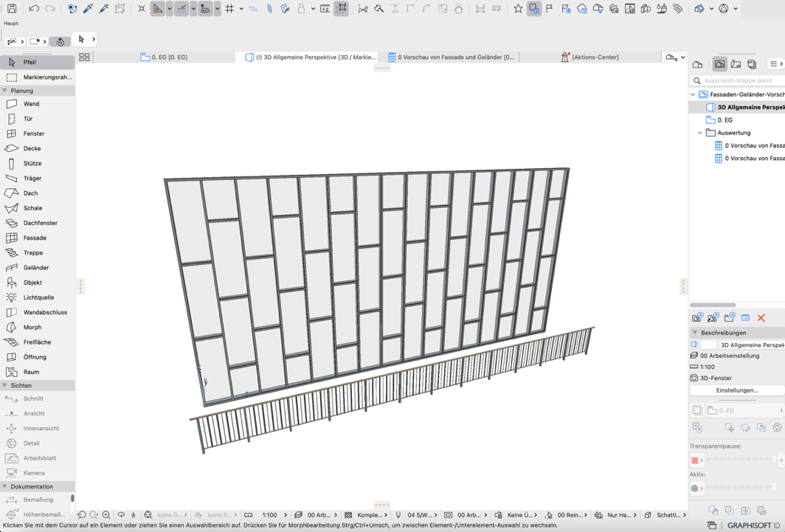Image resolution: width=785 pixels, height=532 pixels.
Task: Open Vorschau von Fassade und Geländer tab
Action: click(x=451, y=57)
